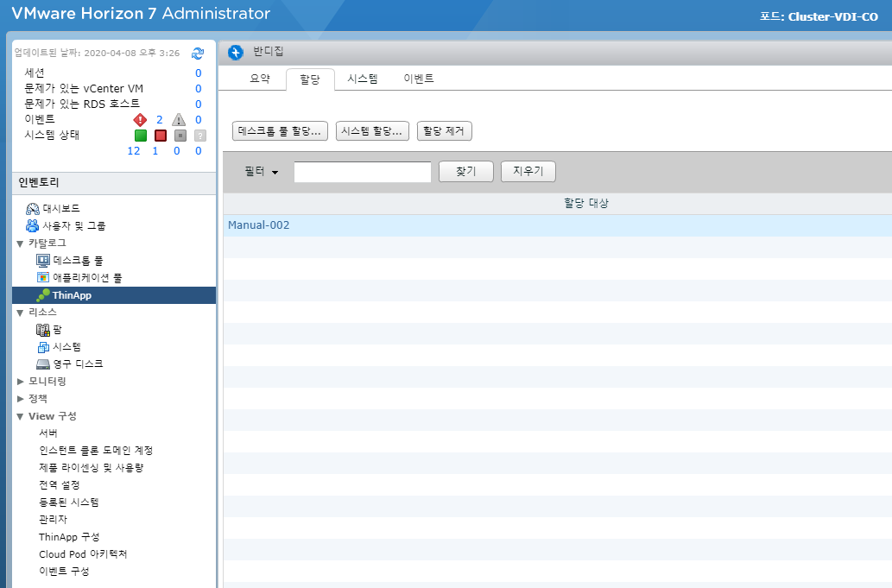Image resolution: width=892 pixels, height=588 pixels.
Task: Open Cloud Pod 아키텍처
Action: (x=83, y=553)
